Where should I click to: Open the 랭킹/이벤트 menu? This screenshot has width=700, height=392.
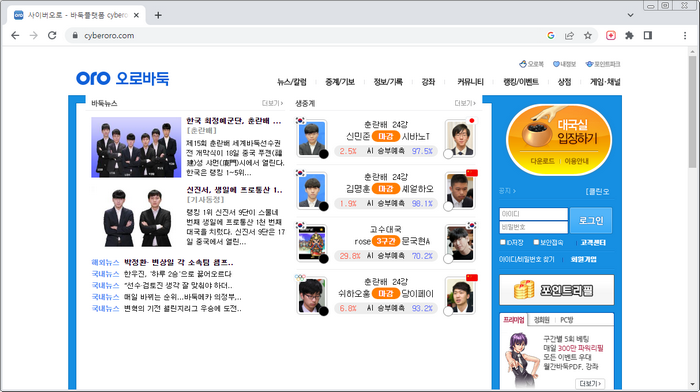click(521, 82)
